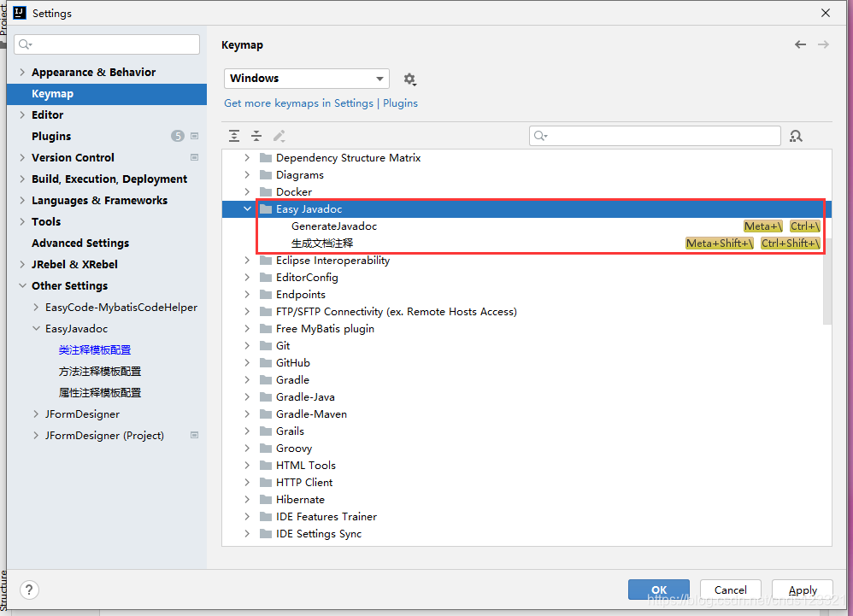Select Languages & Frameworks
Viewport: 853px width, 616px height.
click(x=99, y=201)
